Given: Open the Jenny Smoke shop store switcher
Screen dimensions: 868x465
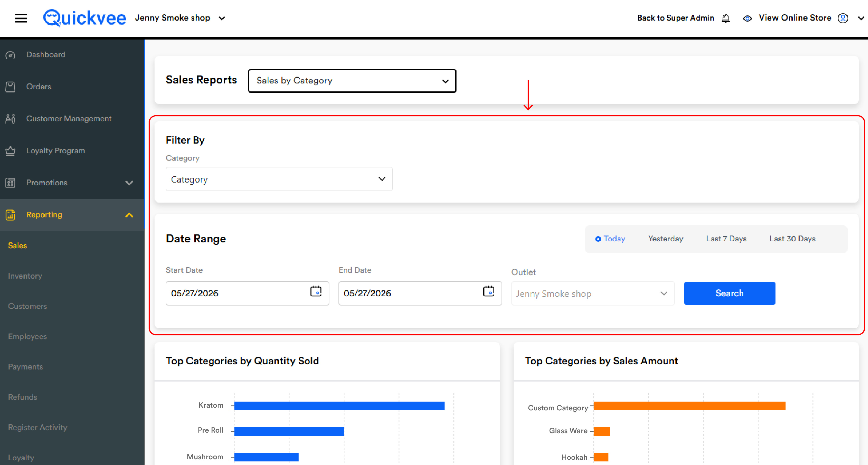Looking at the screenshot, I should 180,18.
